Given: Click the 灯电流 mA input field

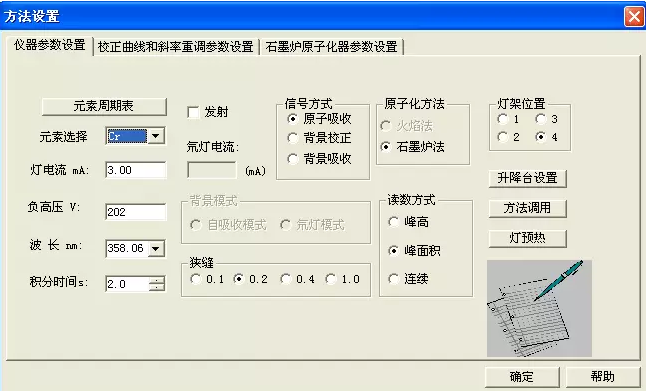Looking at the screenshot, I should click(x=136, y=170).
